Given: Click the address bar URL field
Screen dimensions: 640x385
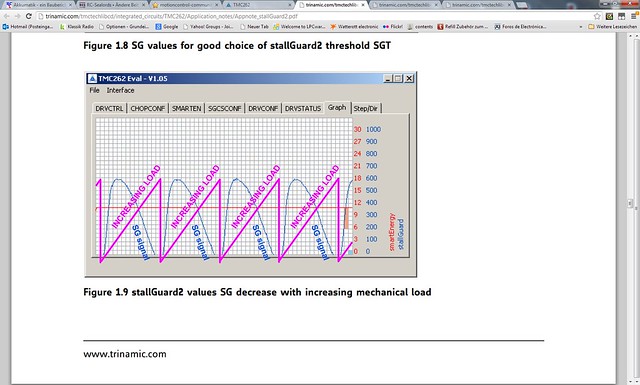Looking at the screenshot, I should click(x=314, y=16).
